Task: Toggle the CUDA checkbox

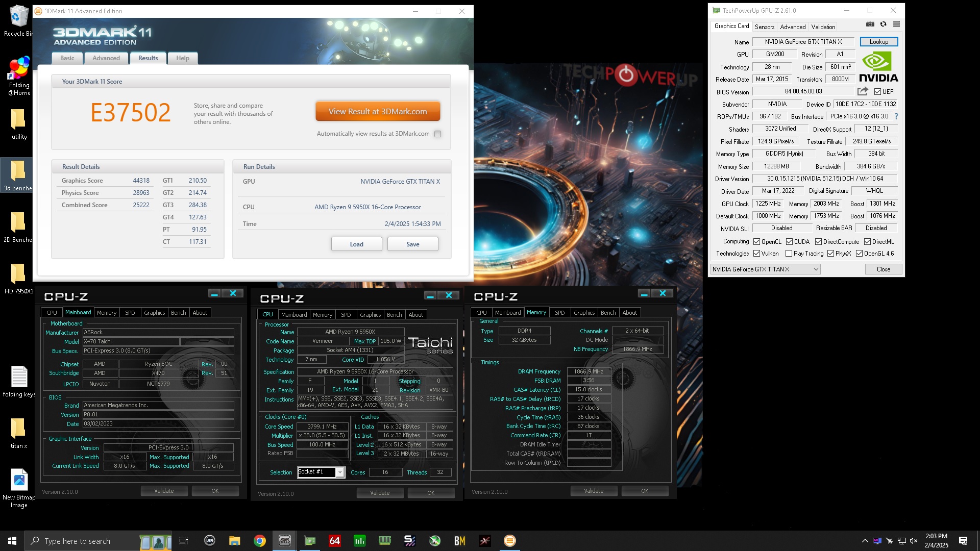Action: pyautogui.click(x=789, y=242)
